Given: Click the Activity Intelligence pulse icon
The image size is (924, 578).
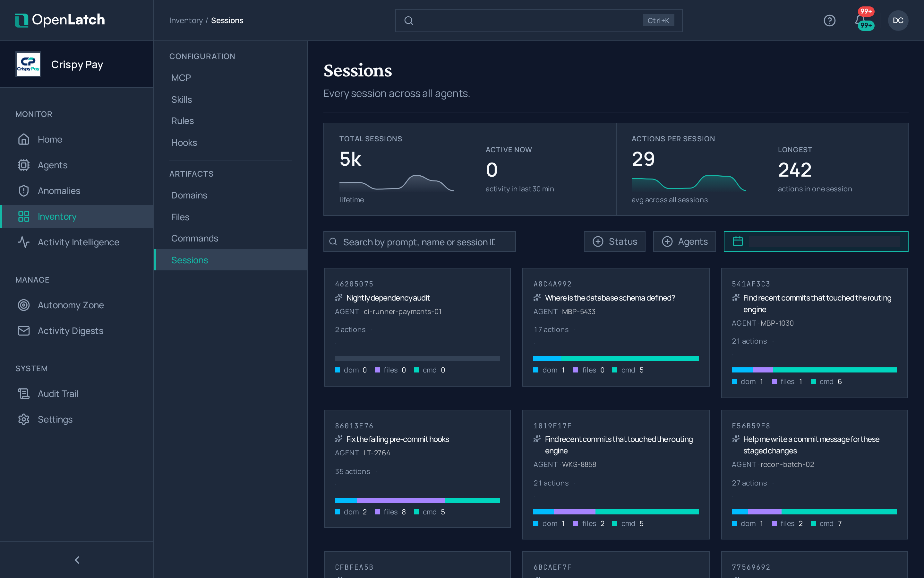Looking at the screenshot, I should click(24, 242).
